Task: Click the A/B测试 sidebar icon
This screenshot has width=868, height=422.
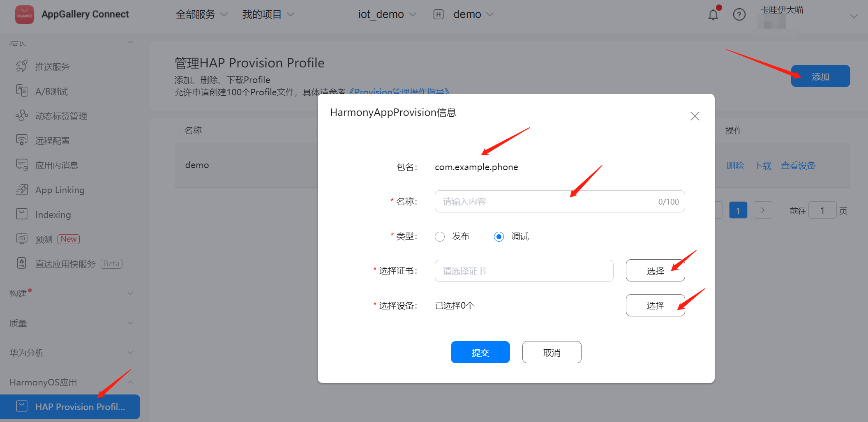Action: pyautogui.click(x=22, y=91)
